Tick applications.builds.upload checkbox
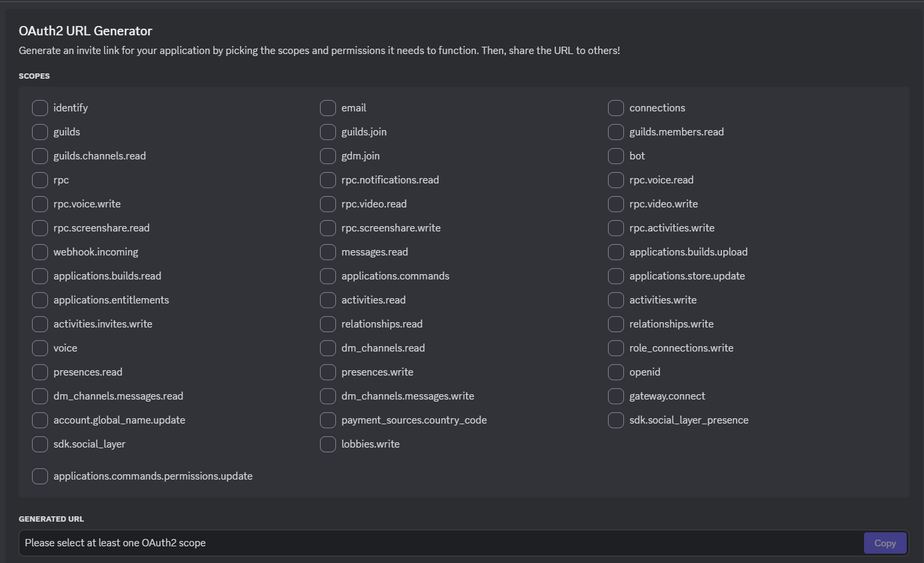The height and width of the screenshot is (563, 924). coord(616,252)
